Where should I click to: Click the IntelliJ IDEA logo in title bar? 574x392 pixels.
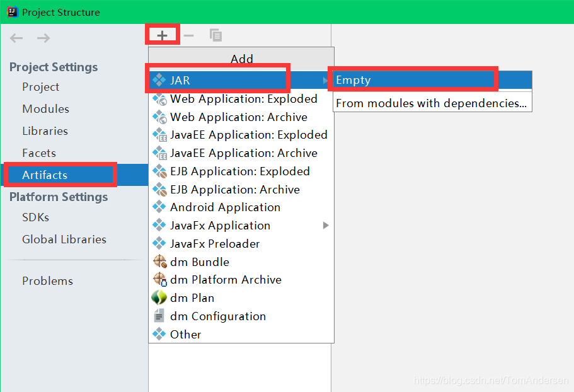pos(13,12)
